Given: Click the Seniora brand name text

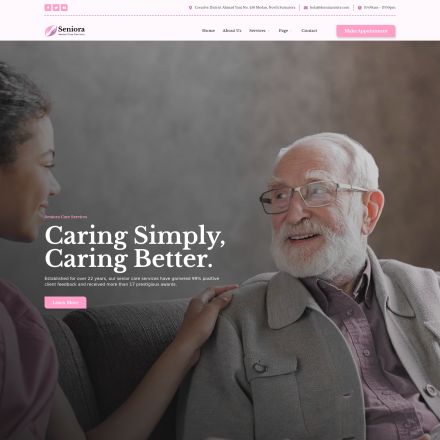Looking at the screenshot, I should point(71,29).
